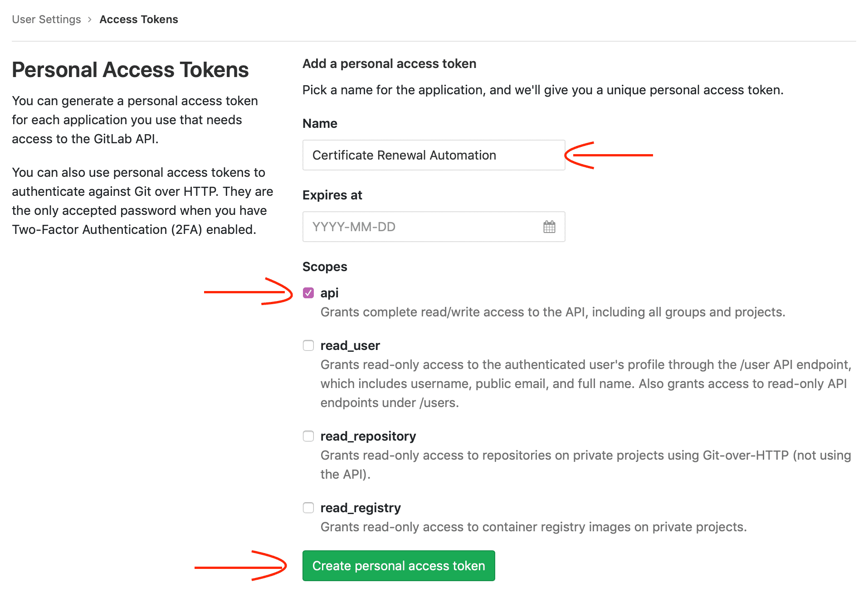Click the Scopes section heading
The height and width of the screenshot is (602, 868).
[x=325, y=267]
